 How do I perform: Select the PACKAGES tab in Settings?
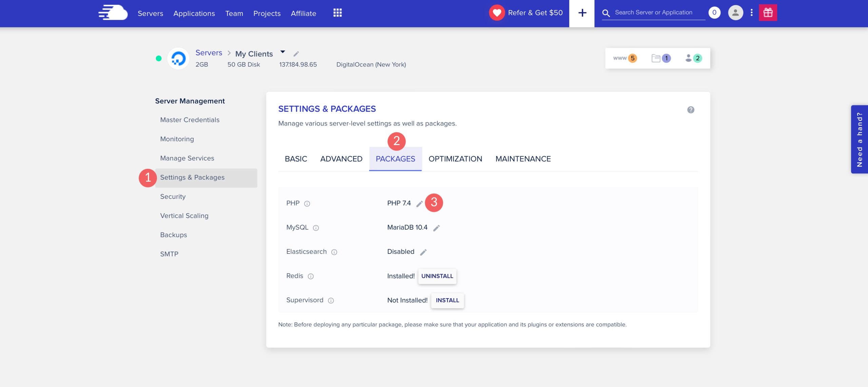click(x=395, y=159)
